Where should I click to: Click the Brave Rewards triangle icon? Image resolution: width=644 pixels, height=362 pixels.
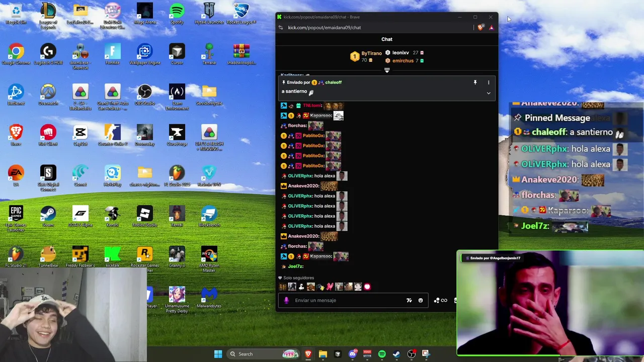[492, 28]
